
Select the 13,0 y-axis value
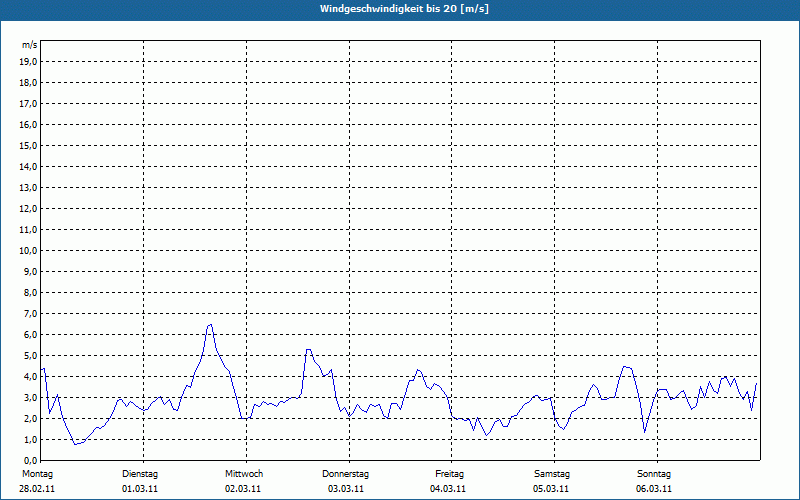29,188
